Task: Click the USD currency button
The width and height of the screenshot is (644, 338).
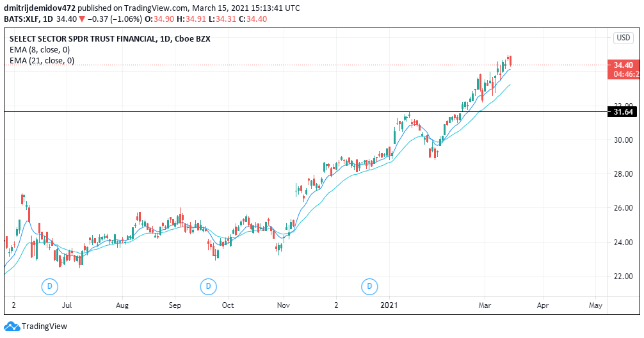Action: (623, 38)
